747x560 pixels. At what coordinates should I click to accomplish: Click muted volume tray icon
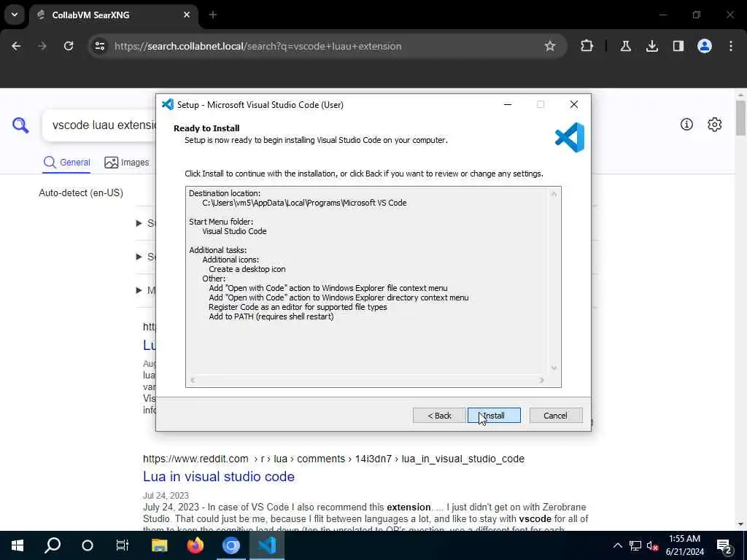(653, 545)
